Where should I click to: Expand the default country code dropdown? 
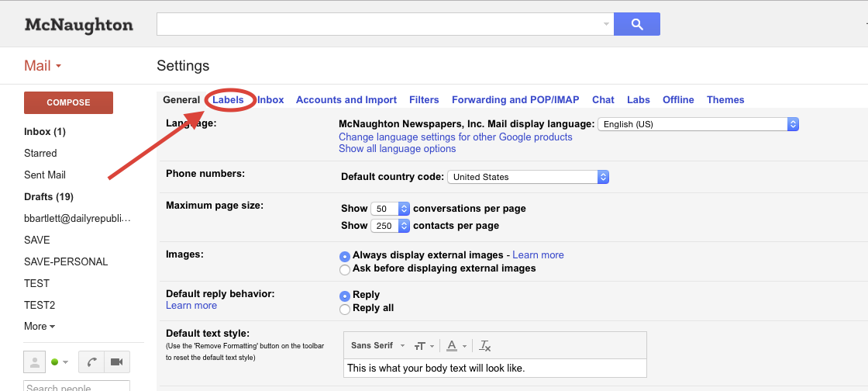pos(528,177)
